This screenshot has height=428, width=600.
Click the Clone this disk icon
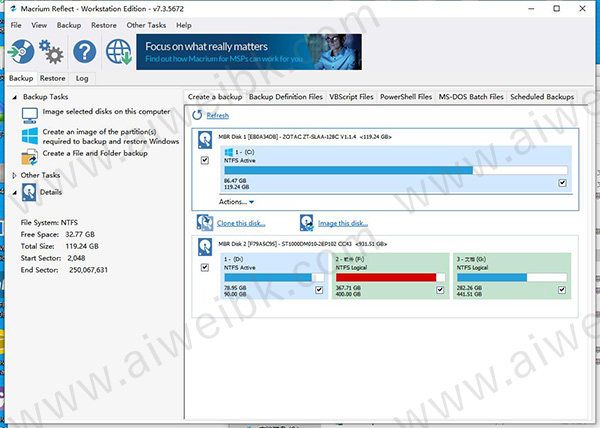[205, 223]
